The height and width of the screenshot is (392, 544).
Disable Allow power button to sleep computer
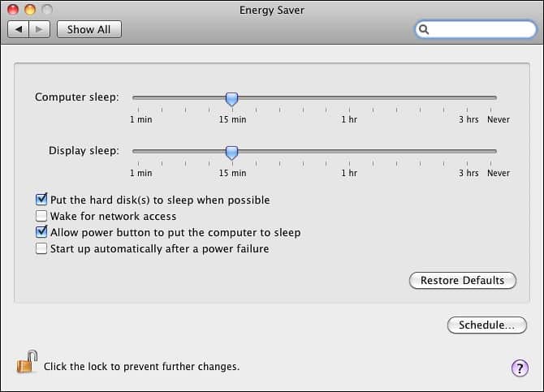[41, 232]
